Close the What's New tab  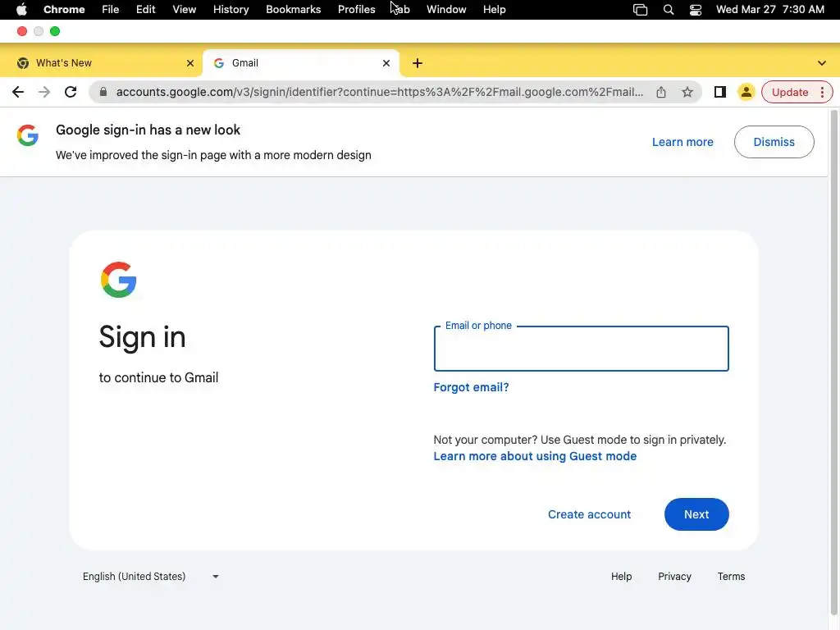pos(189,63)
